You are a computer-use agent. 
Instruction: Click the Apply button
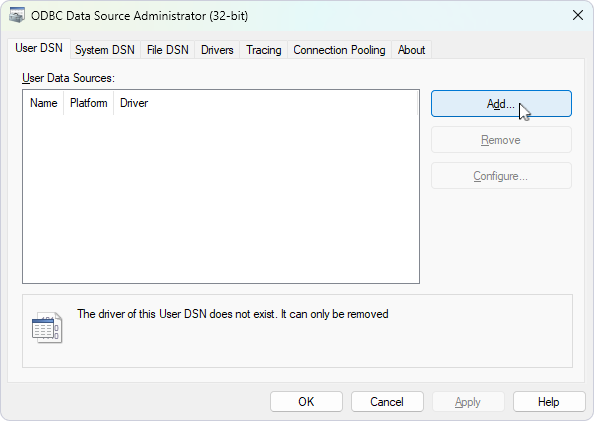(x=468, y=402)
